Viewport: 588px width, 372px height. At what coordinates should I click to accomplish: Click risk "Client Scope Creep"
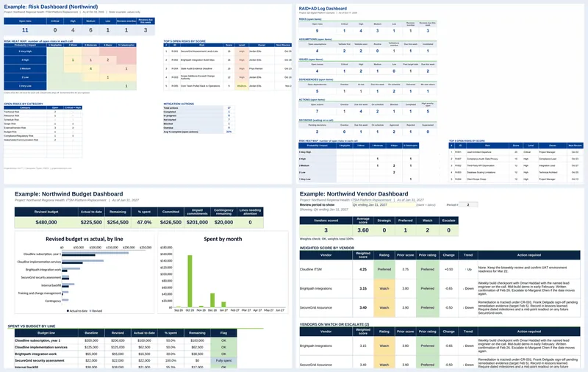tap(476, 179)
